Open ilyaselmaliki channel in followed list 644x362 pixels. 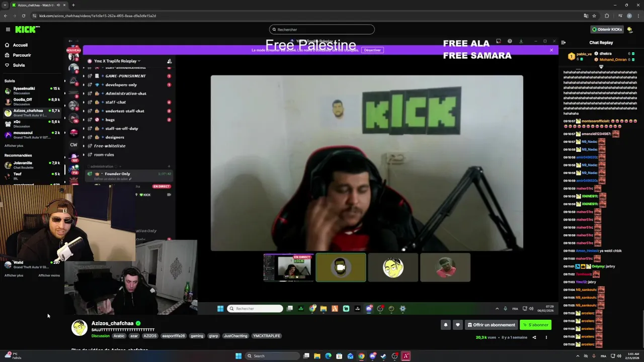coord(31,90)
